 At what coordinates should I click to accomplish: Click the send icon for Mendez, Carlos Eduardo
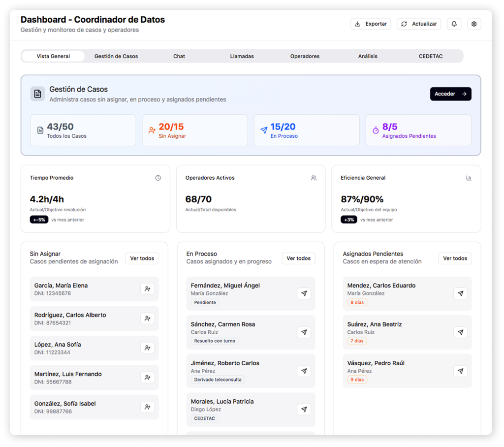pyautogui.click(x=460, y=293)
